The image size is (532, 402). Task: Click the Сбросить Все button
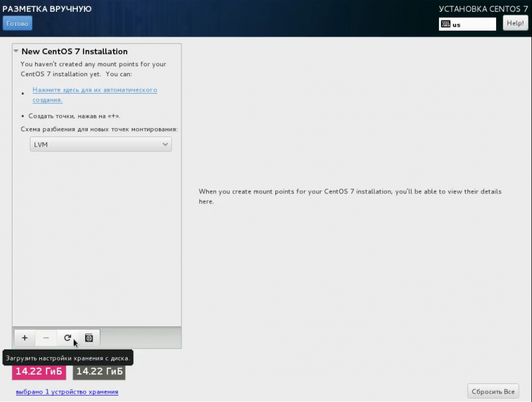point(493,391)
